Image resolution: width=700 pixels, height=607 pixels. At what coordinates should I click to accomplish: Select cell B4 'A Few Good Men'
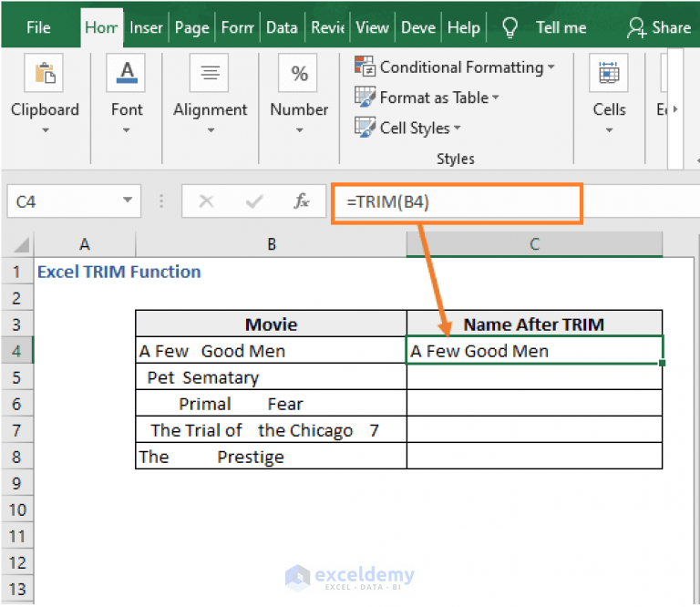point(271,351)
